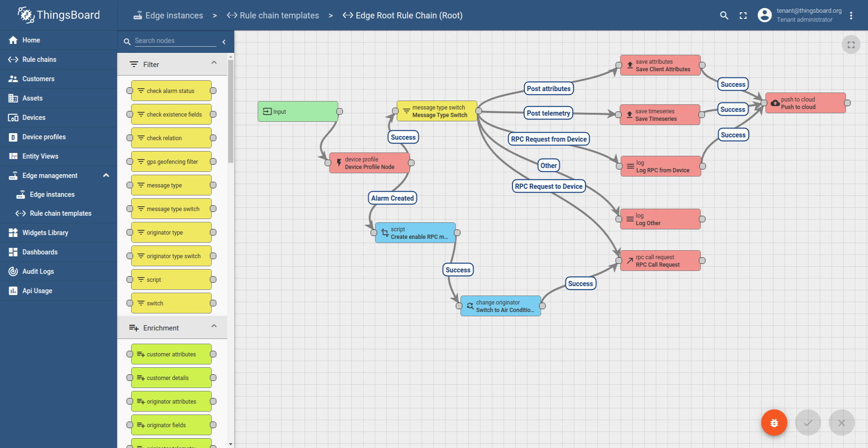
Task: Pick message type filter node
Action: pyautogui.click(x=171, y=185)
